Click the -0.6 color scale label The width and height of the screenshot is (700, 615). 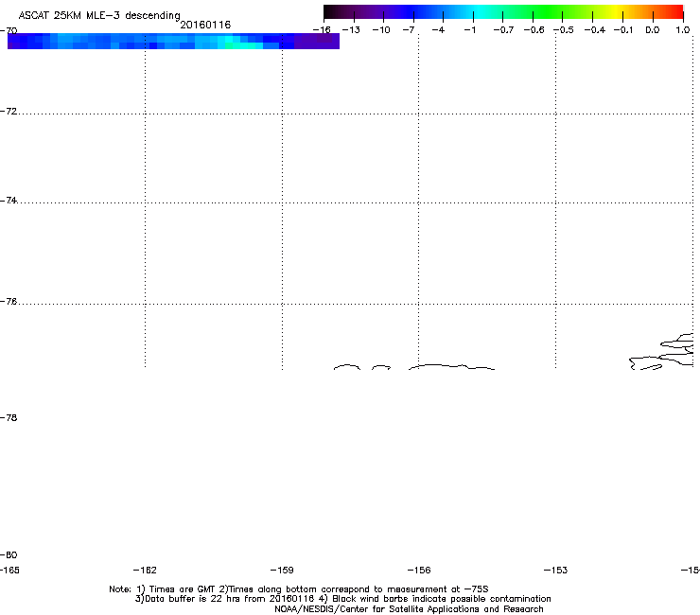point(534,30)
